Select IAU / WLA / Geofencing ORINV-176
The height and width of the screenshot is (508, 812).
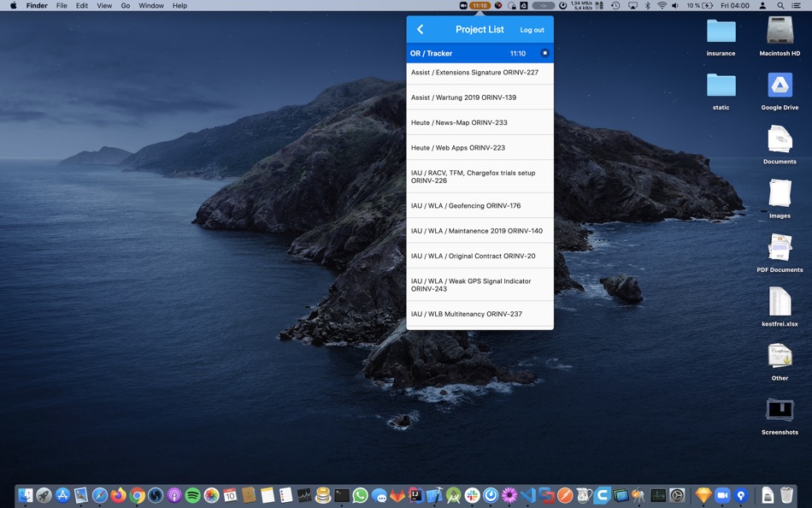tap(480, 206)
